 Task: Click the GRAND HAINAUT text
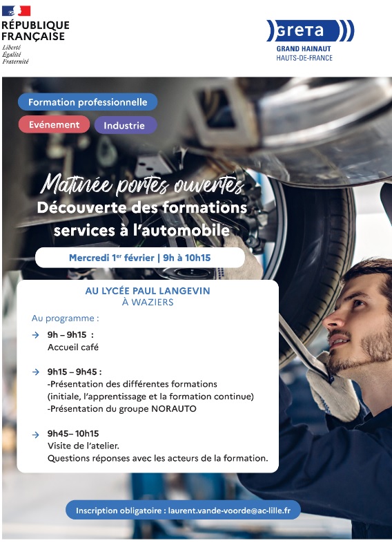[x=304, y=49]
